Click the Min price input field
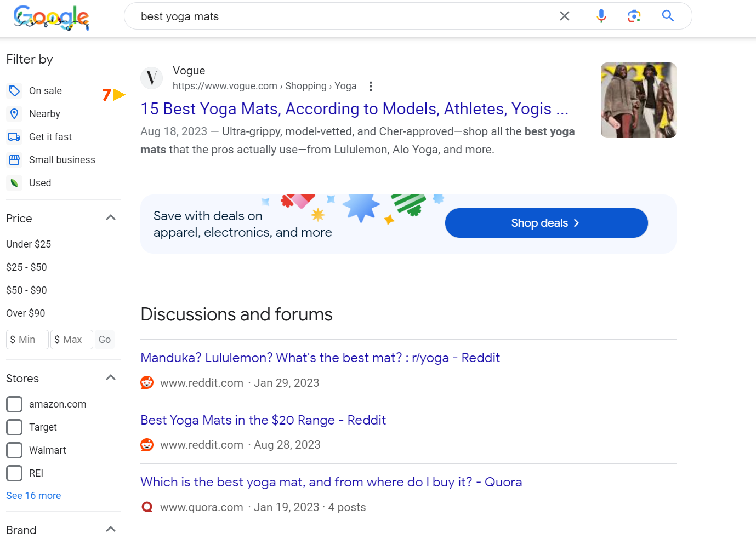The image size is (756, 539). [27, 340]
